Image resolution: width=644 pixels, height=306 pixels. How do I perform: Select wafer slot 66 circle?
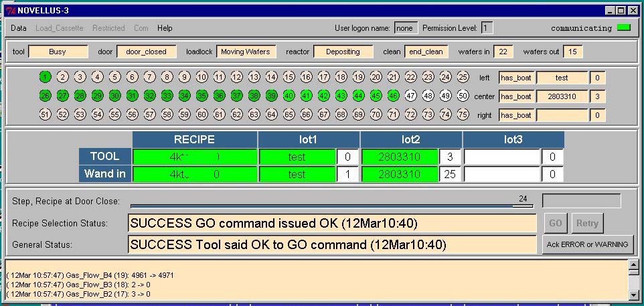click(x=306, y=114)
